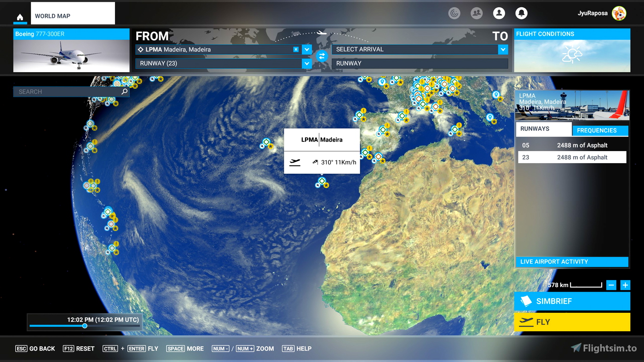
Task: Open the notifications bell icon
Action: pos(521,13)
